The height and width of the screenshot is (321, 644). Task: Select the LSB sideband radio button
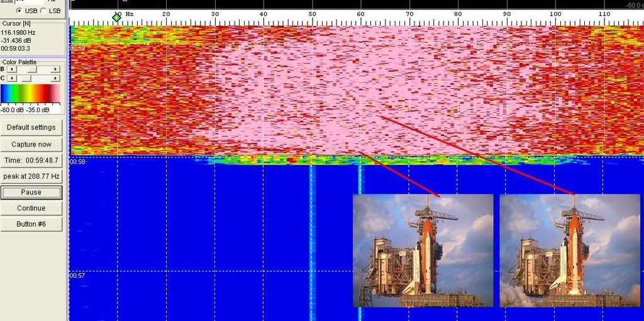click(x=43, y=11)
